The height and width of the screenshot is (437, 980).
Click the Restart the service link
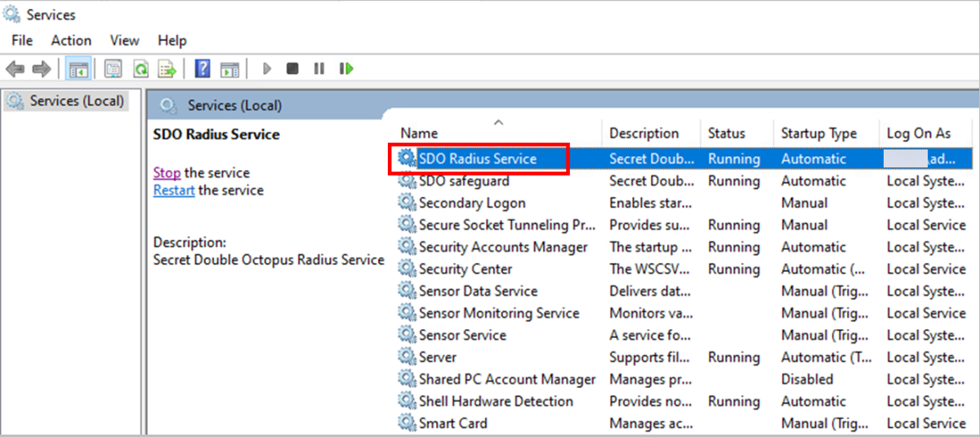[x=174, y=190]
